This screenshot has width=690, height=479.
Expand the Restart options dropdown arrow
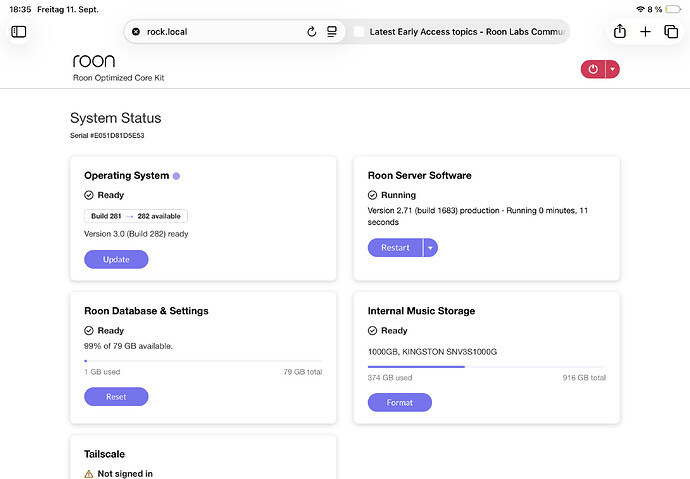click(430, 248)
